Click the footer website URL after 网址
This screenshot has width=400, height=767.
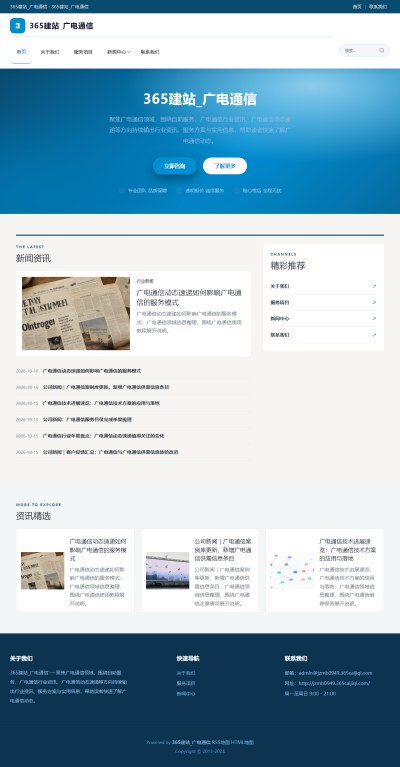click(334, 683)
